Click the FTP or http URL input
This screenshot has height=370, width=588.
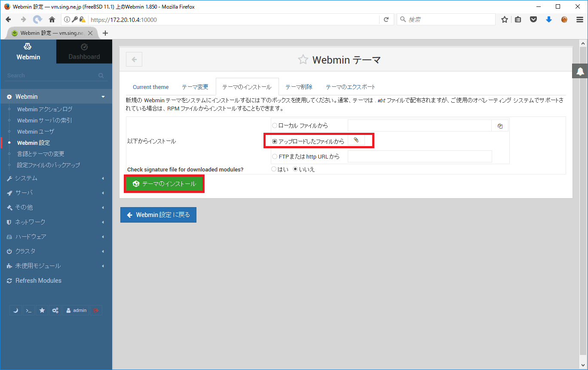tap(420, 156)
